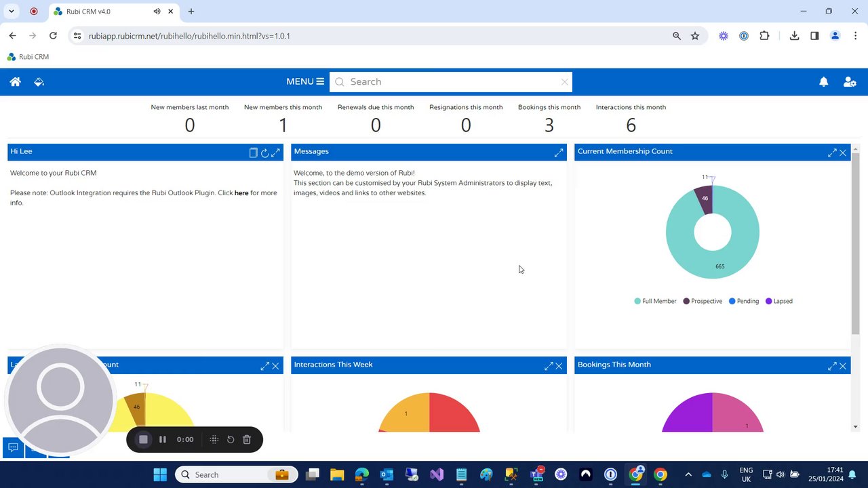Refresh the Hi Lee panel
868x488 pixels.
click(264, 153)
